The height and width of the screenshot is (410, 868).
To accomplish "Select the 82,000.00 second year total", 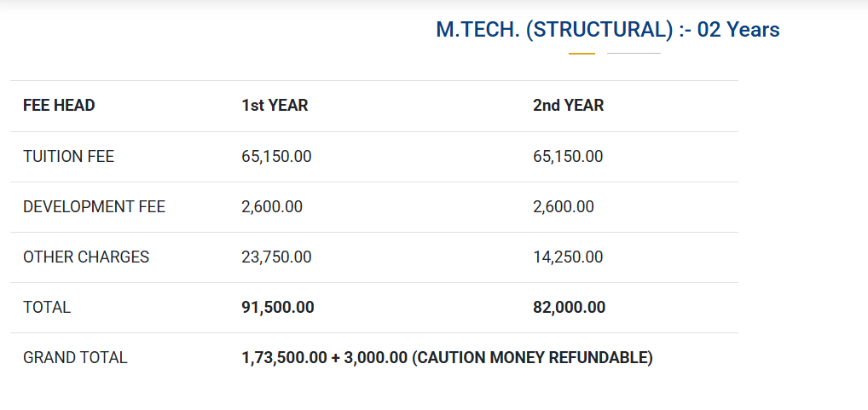I will pyautogui.click(x=570, y=308).
